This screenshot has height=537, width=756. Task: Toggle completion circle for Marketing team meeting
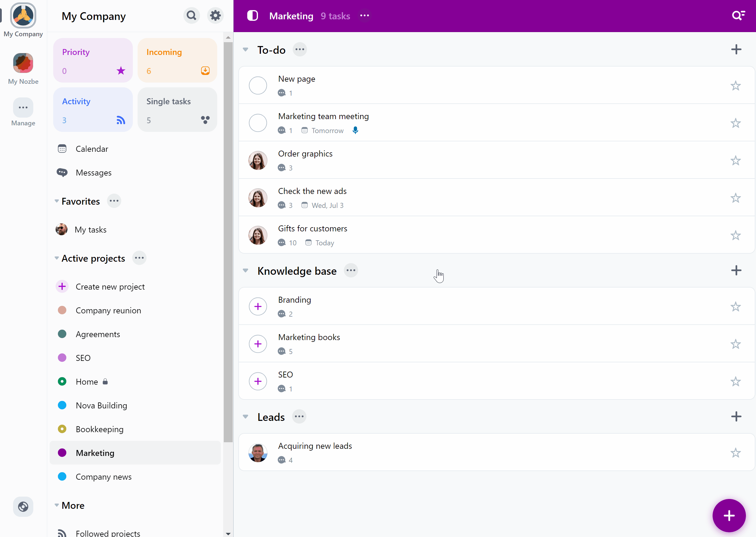point(258,123)
